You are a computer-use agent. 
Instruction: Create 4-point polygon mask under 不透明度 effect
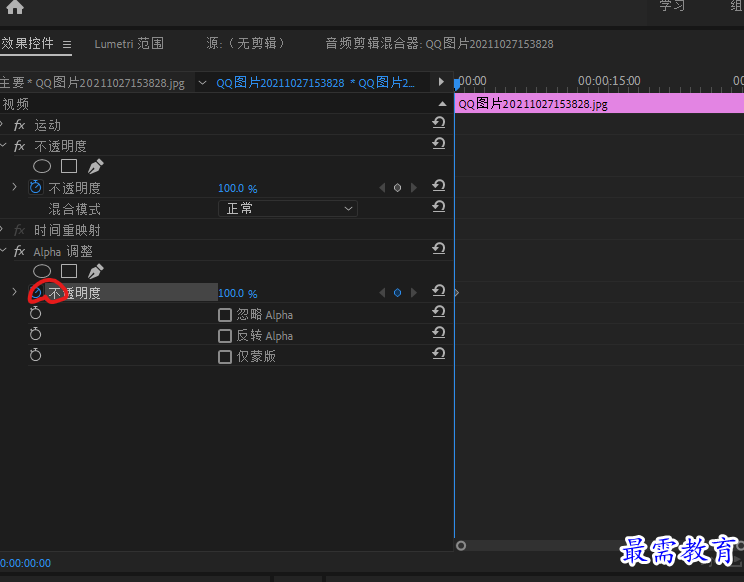click(x=69, y=166)
